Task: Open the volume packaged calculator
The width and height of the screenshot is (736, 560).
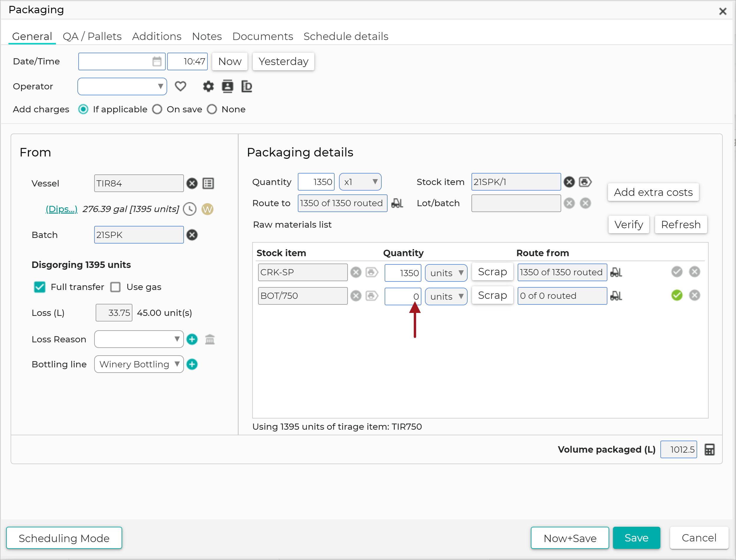Action: pyautogui.click(x=709, y=450)
